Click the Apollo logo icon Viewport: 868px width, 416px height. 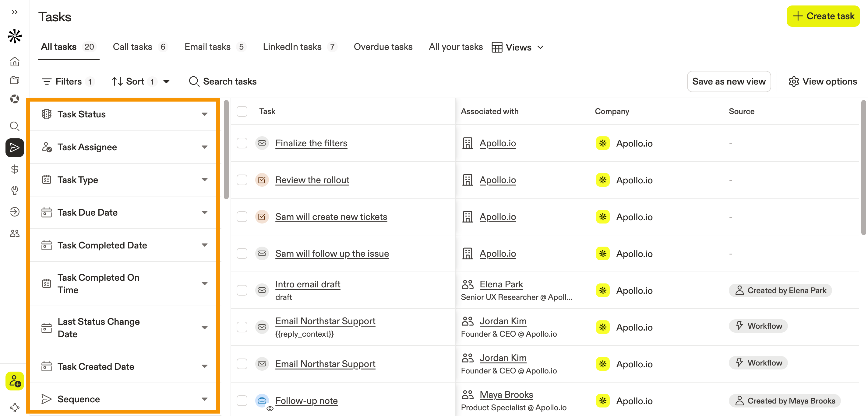coord(15,36)
